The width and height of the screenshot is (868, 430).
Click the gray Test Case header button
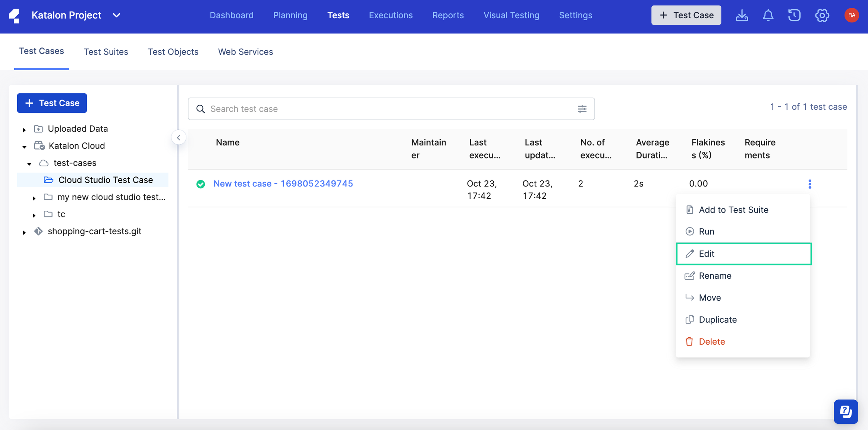click(686, 15)
